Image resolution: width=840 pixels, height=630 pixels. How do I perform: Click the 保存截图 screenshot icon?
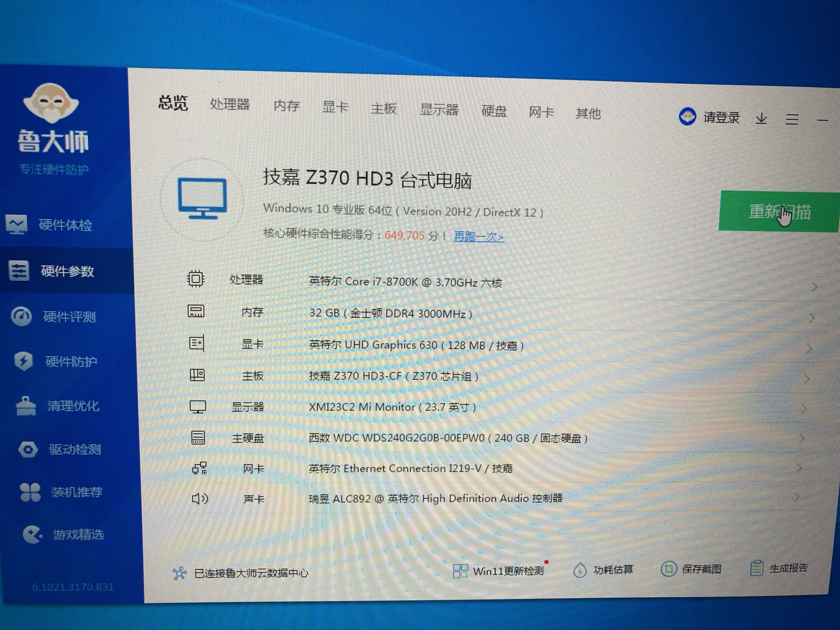pyautogui.click(x=668, y=569)
